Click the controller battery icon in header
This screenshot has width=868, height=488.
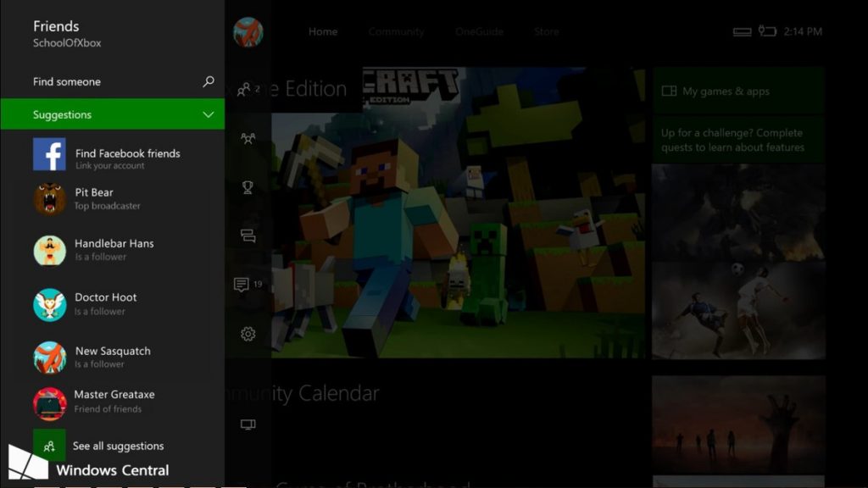click(x=767, y=31)
